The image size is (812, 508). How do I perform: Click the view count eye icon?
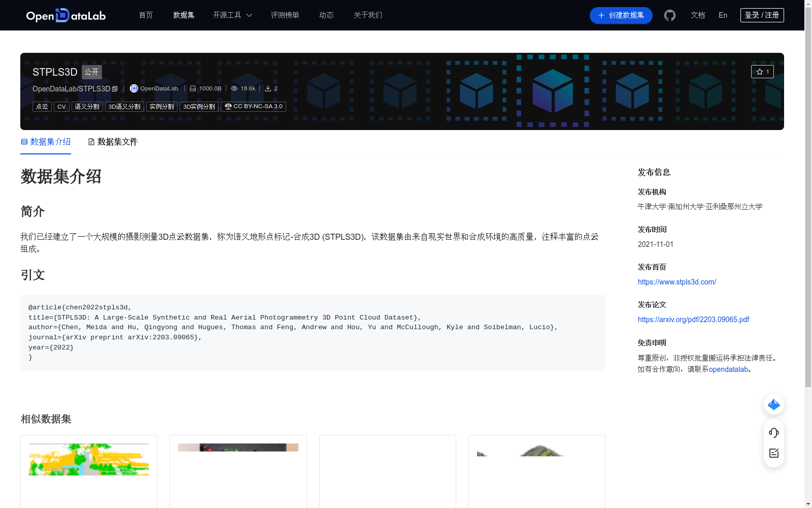click(234, 88)
